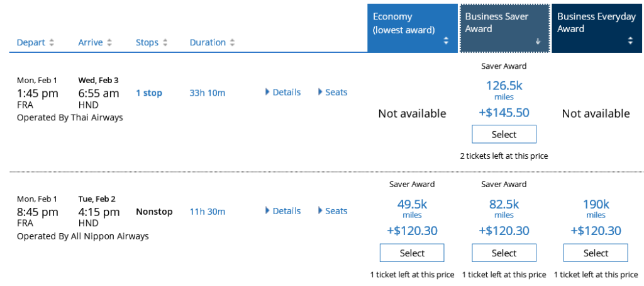Open the 1 stop link
Screen dimensions: 644x286
point(149,93)
